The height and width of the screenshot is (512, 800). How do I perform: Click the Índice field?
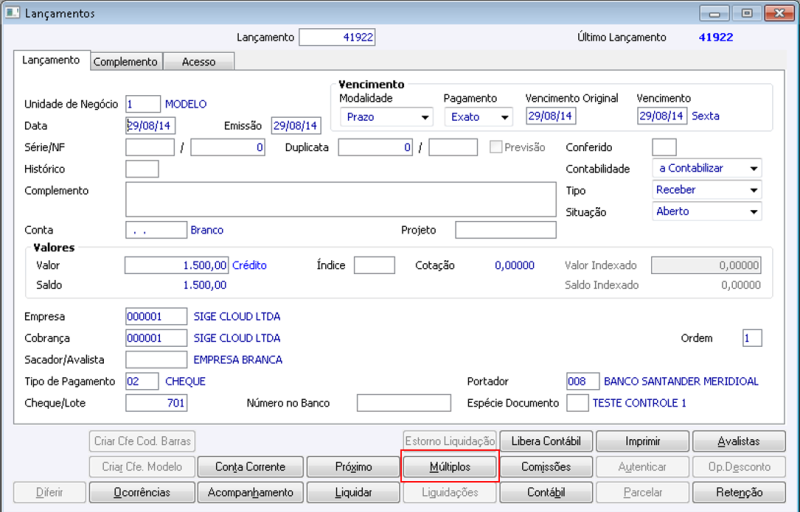pyautogui.click(x=374, y=265)
